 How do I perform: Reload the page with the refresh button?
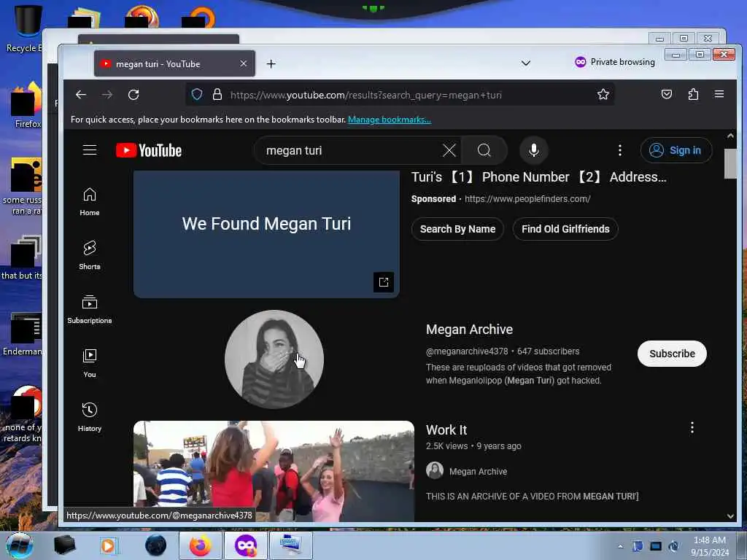(133, 95)
